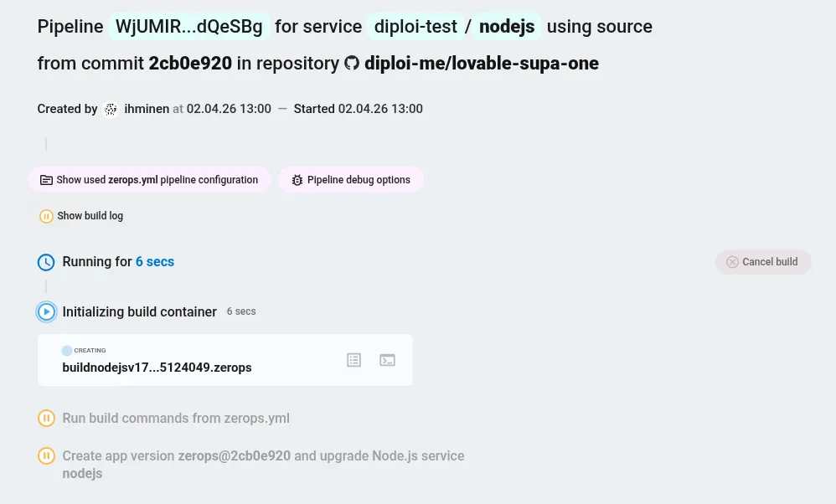Click the ihminen user avatar

pos(111,109)
